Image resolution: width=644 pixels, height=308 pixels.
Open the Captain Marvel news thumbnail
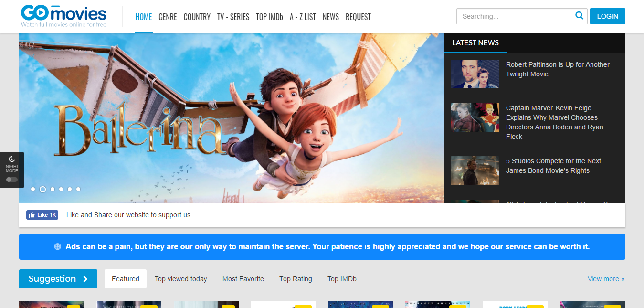[x=475, y=117]
